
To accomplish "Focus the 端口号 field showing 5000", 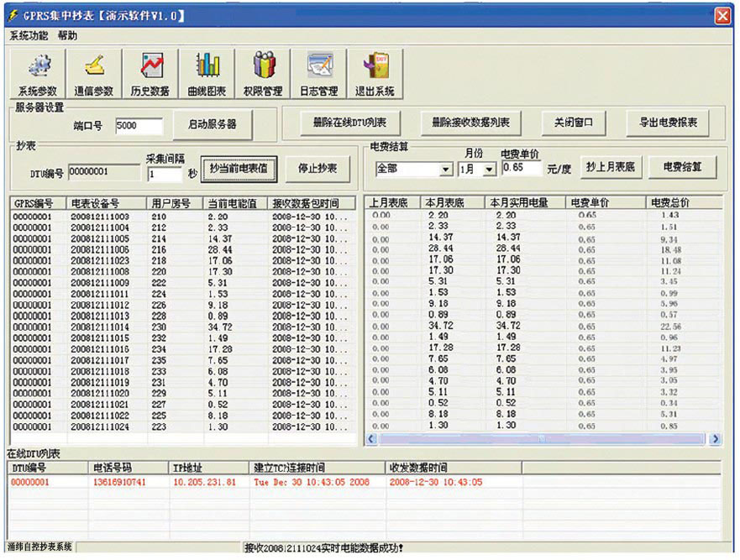I will point(139,126).
